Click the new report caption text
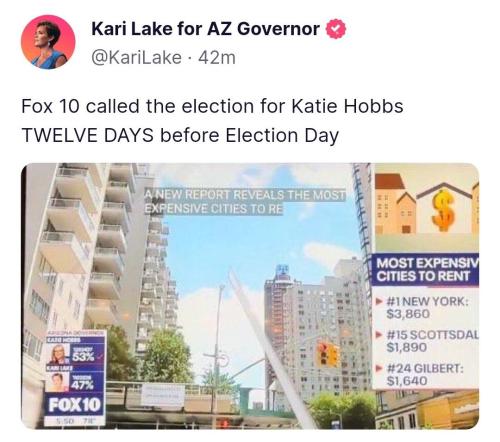The height and width of the screenshot is (442, 500). tap(245, 201)
